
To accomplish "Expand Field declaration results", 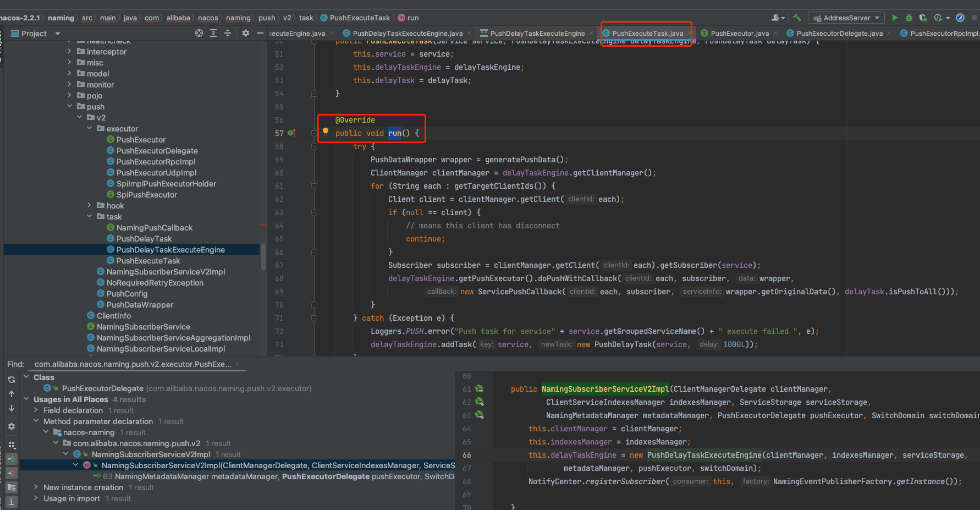I will point(36,410).
